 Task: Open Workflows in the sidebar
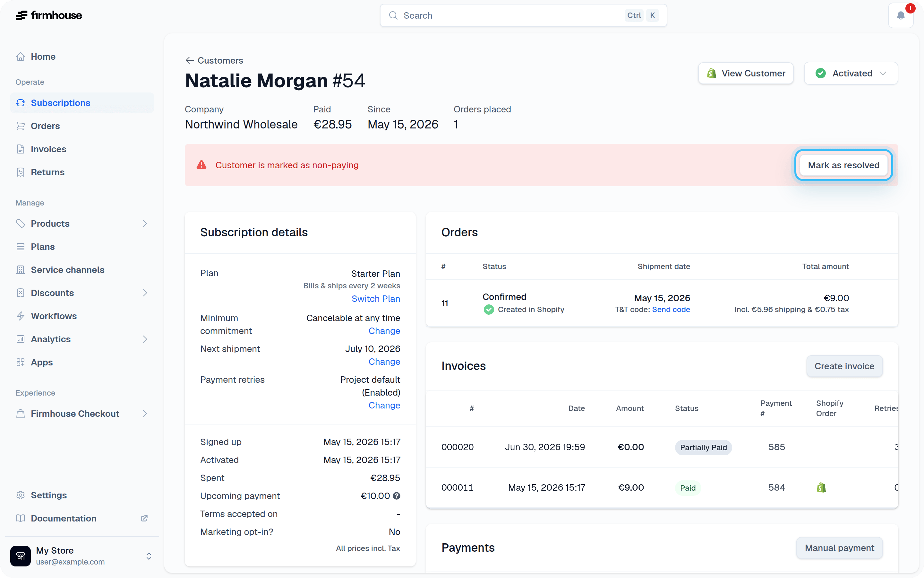(x=82, y=316)
